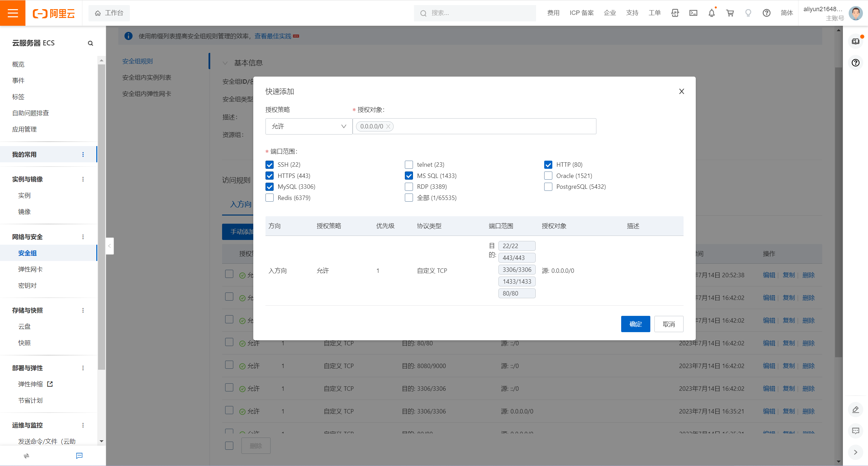Enable the Redis (6379) port checkbox
The height and width of the screenshot is (466, 868).
[270, 198]
